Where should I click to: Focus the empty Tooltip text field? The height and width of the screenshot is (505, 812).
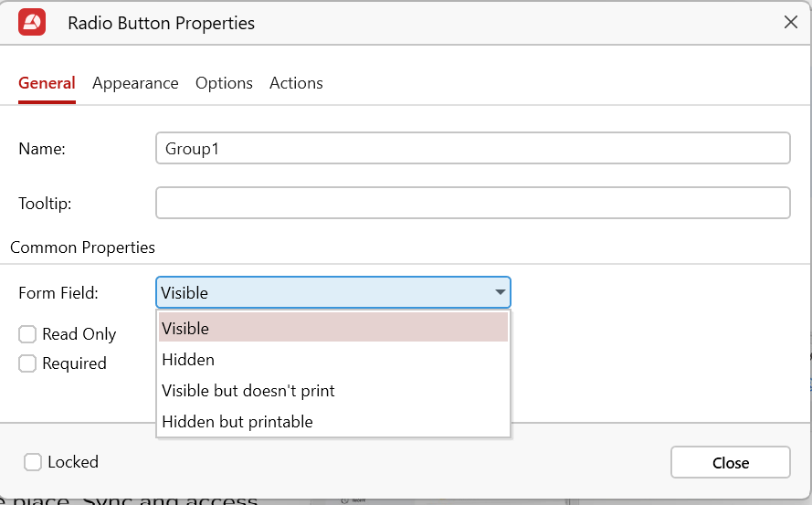point(472,203)
